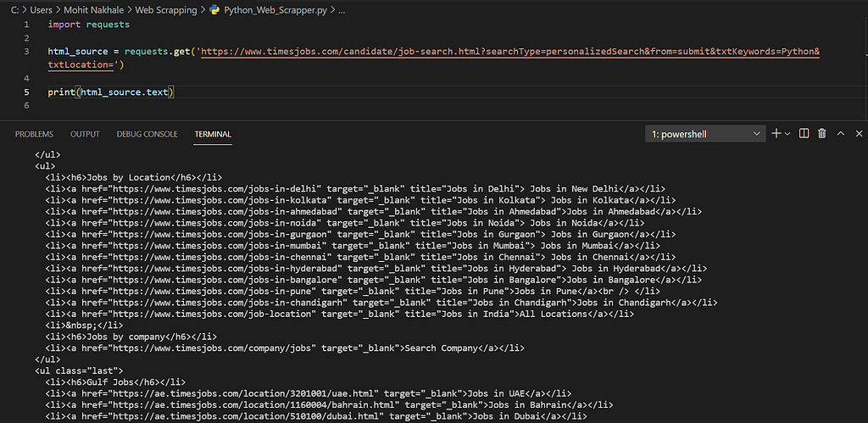Close the terminal panel
Screen dimensions: 868x423
(859, 133)
